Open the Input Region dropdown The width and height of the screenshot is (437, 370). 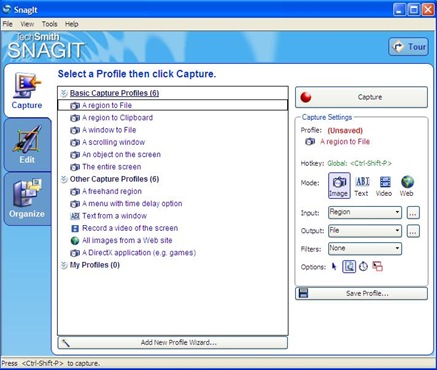point(365,212)
